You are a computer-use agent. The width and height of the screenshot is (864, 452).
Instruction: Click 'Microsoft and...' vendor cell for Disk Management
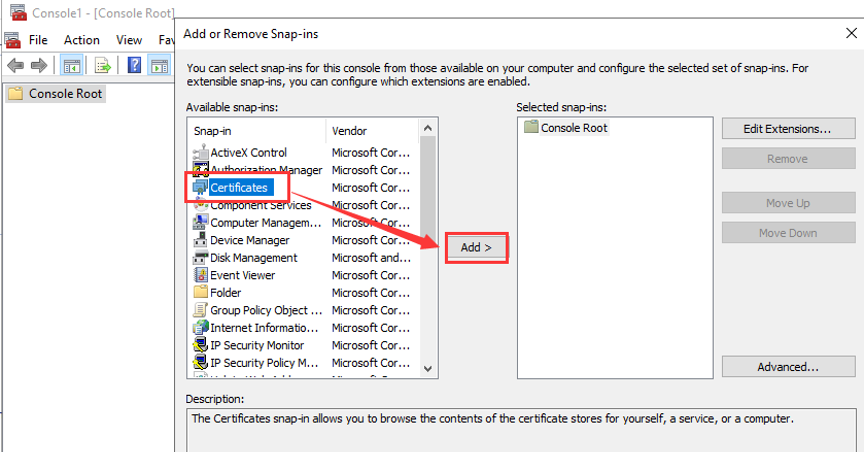(371, 258)
